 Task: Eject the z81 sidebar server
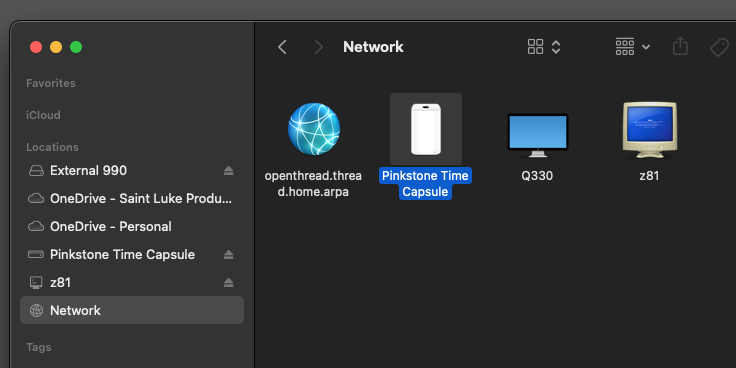(229, 283)
